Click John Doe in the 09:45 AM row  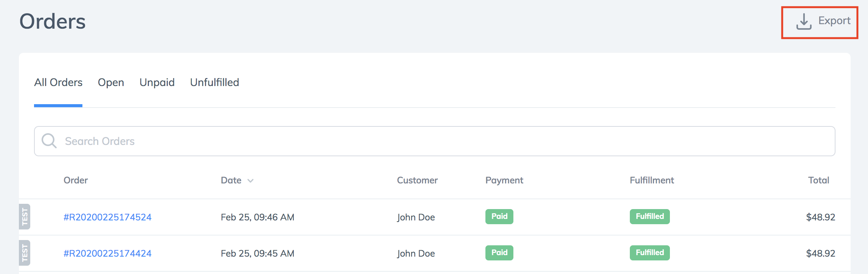(416, 254)
